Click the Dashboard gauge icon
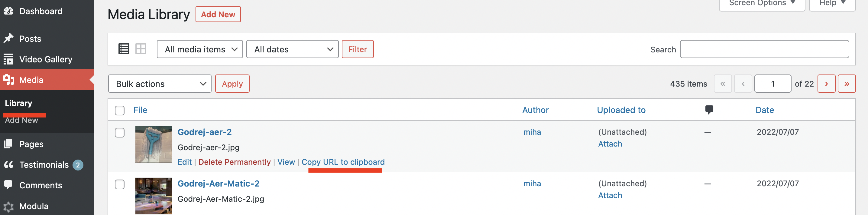Viewport: 868px width, 215px height. click(8, 11)
